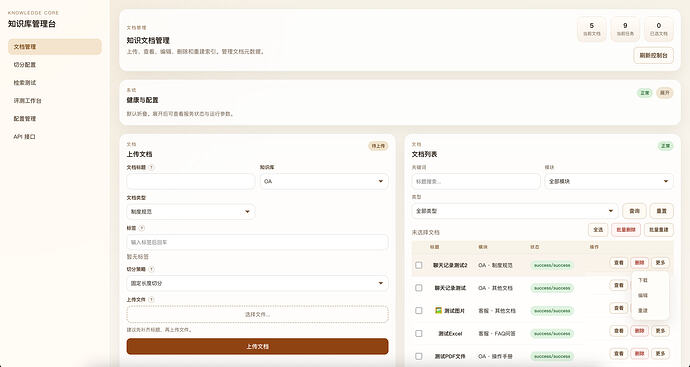
Task: Click 查看 for the 测试图片 row
Action: 619,308
